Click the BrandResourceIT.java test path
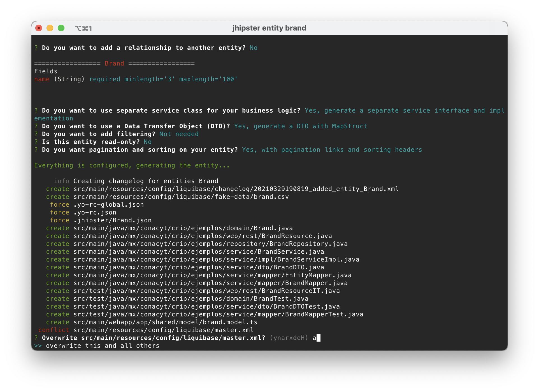The height and width of the screenshot is (392, 539). pos(207,291)
